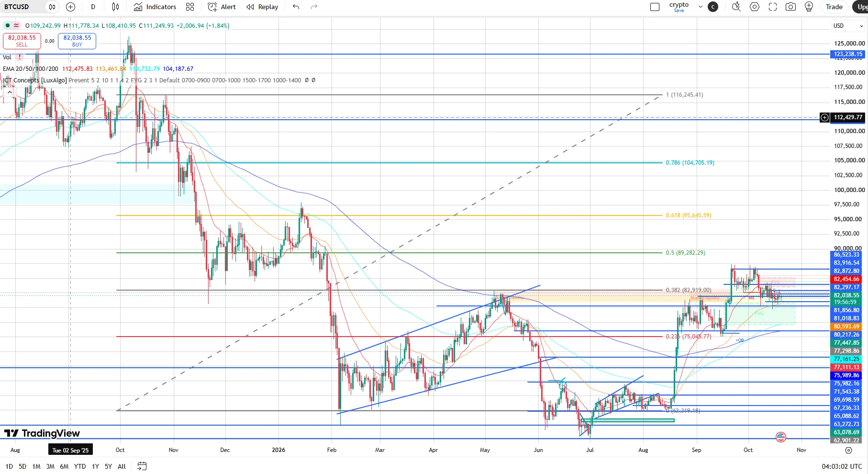Switch to the 3M time range
The width and height of the screenshot is (868, 474).
pyautogui.click(x=50, y=466)
